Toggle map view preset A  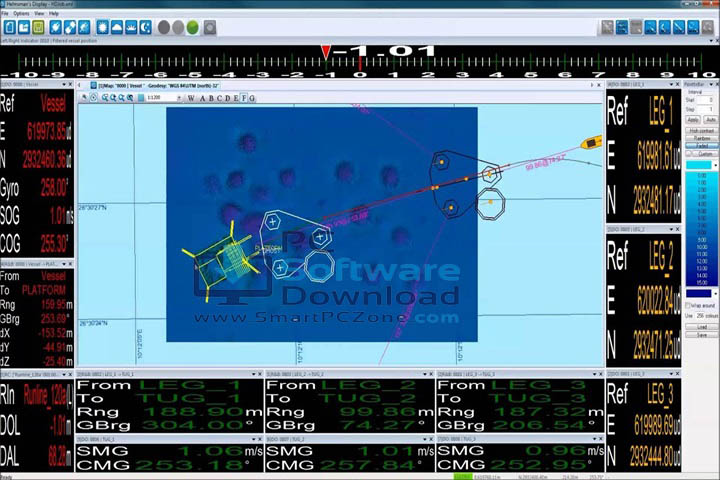point(202,98)
